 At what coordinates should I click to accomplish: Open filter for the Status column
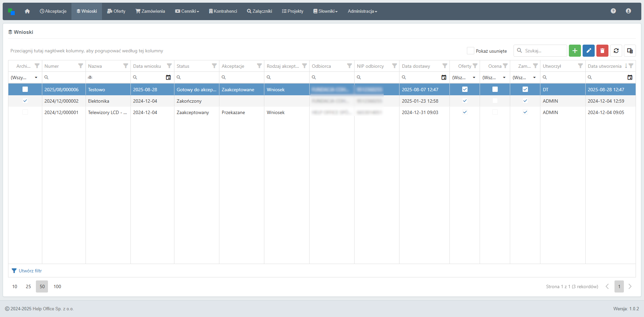tap(214, 66)
